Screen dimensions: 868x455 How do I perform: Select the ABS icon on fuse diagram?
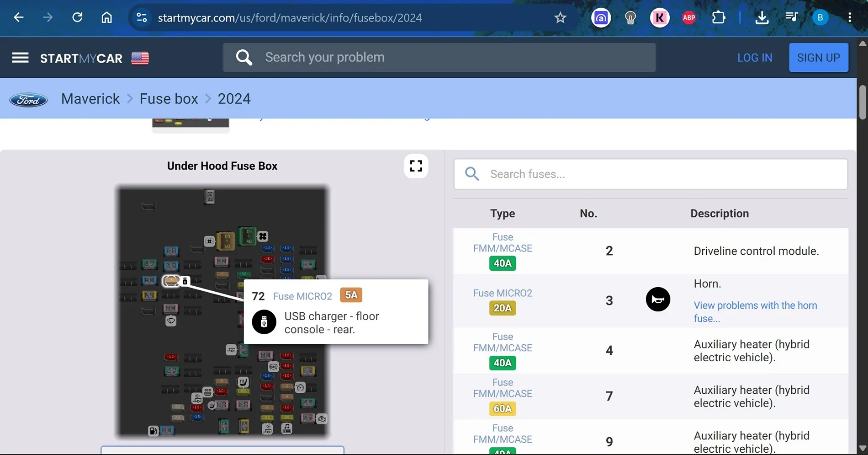click(x=274, y=367)
